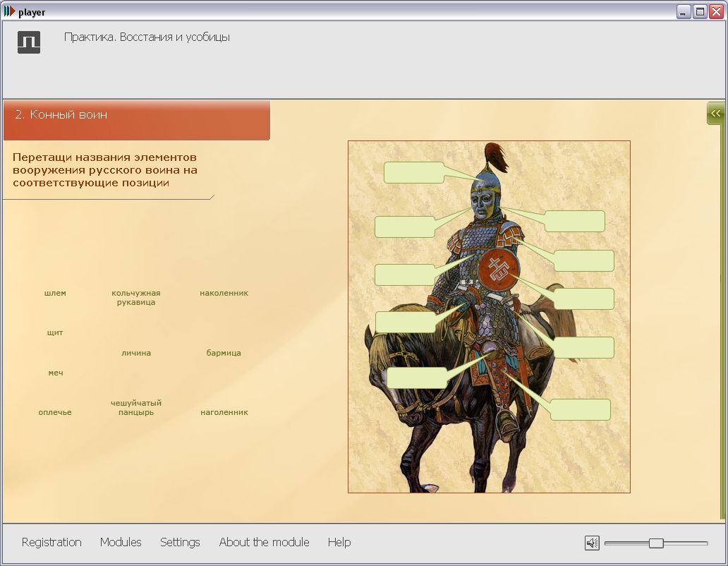Viewport: 728px width, 566px height.
Task: Click the right label box pointing to sword
Action: pyautogui.click(x=584, y=347)
